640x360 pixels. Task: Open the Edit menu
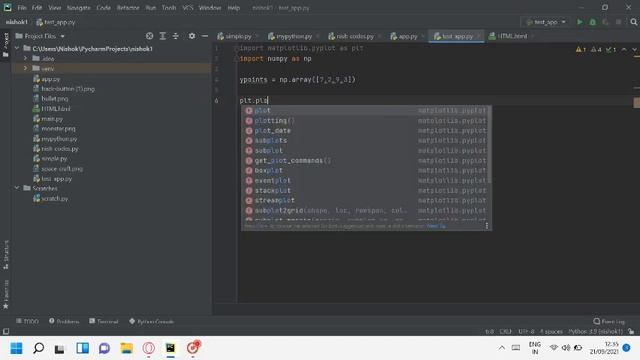[37, 7]
